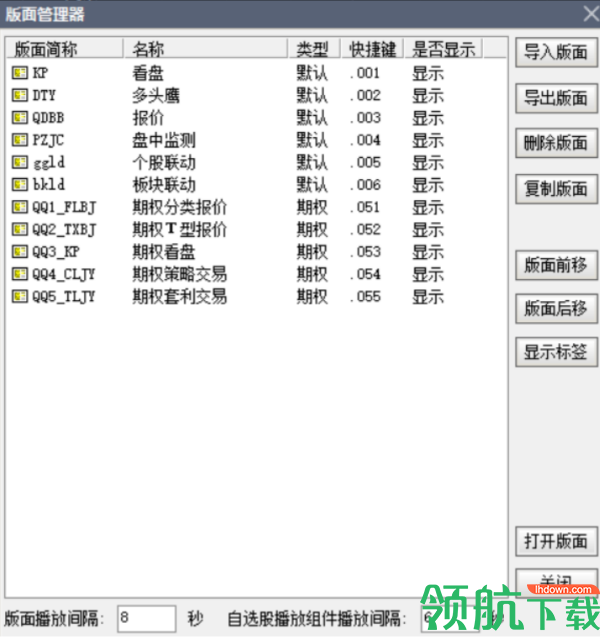The height and width of the screenshot is (637, 600).
Task: Click the layout icon beside QQ2_TXBJ
Action: coord(19,230)
